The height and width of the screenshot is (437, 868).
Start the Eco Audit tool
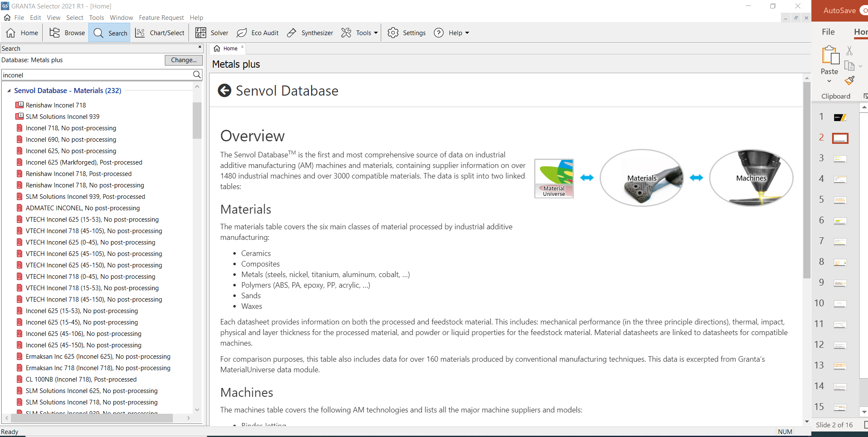[x=257, y=33]
